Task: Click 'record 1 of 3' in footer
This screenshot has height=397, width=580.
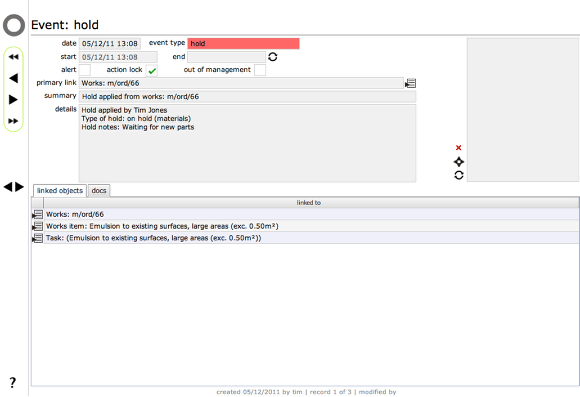Action: (330, 392)
